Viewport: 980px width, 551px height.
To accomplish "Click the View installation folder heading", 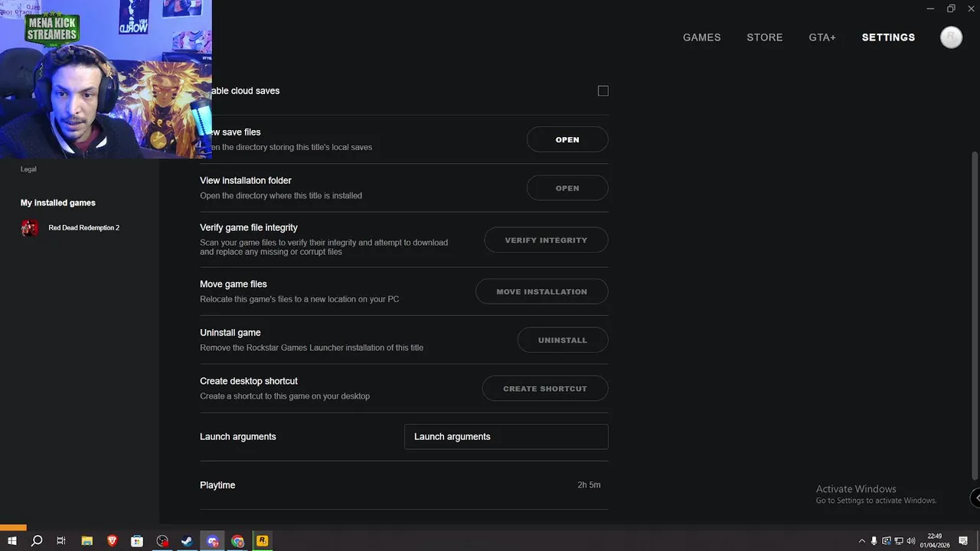I will (246, 181).
